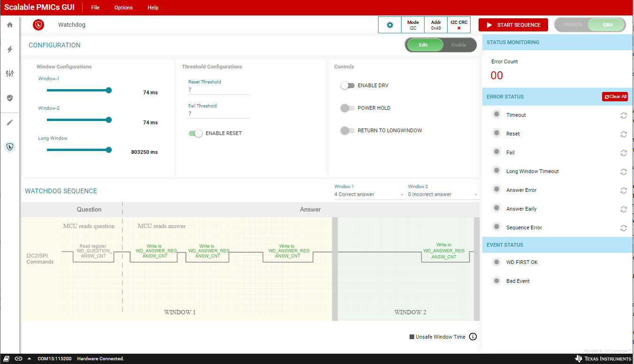Refresh the Sequence Error status

624,228
